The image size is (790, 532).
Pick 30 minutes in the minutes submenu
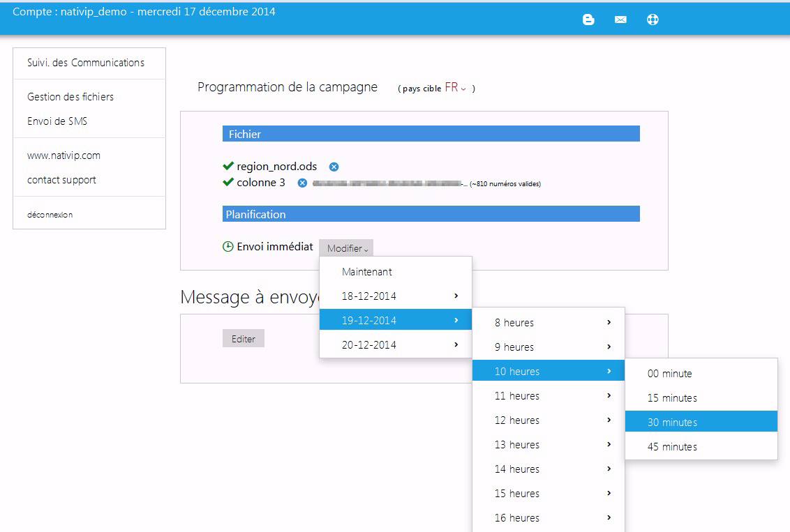point(701,422)
